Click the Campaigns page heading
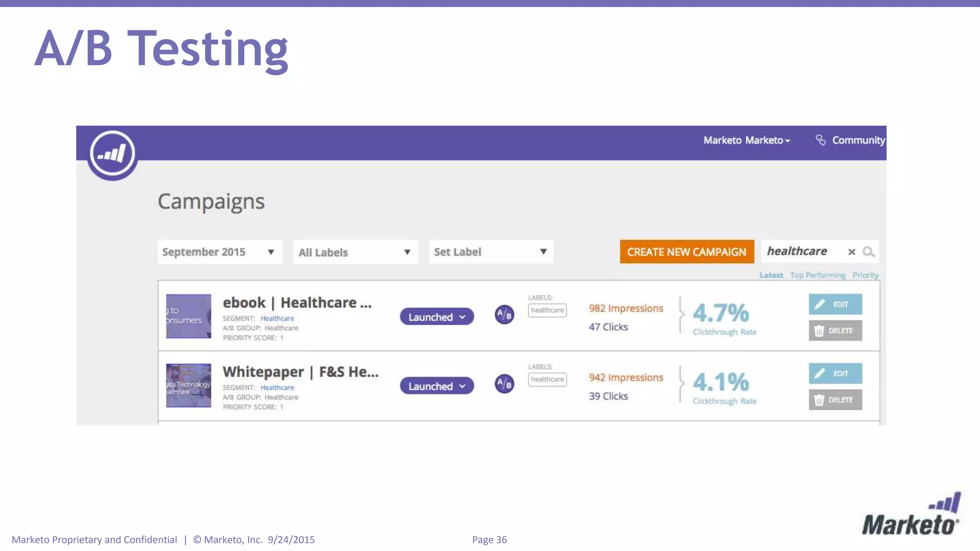 pos(211,202)
